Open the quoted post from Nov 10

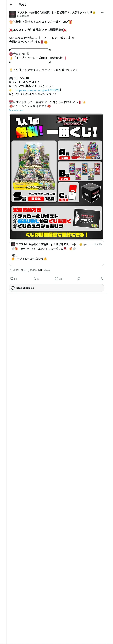pos(57,255)
